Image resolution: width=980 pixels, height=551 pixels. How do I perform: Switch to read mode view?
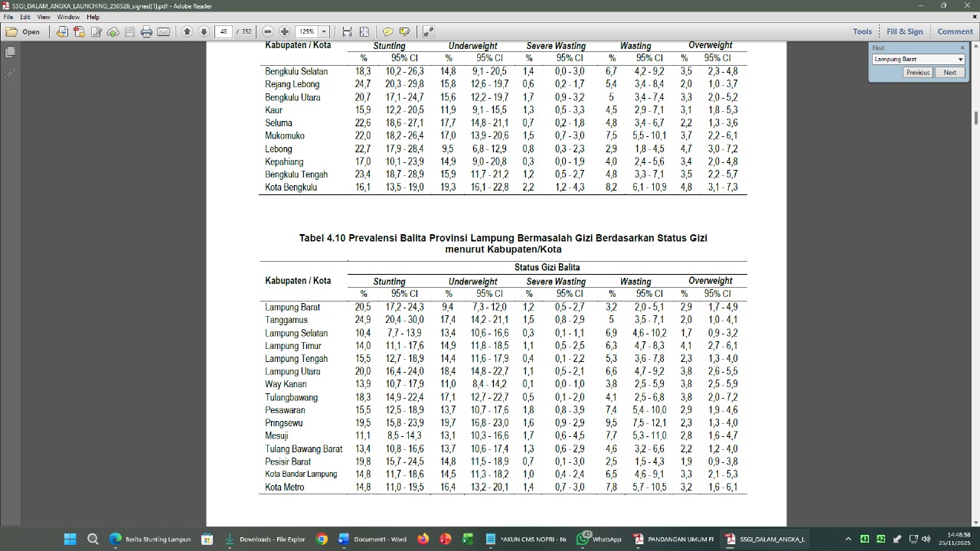(428, 32)
